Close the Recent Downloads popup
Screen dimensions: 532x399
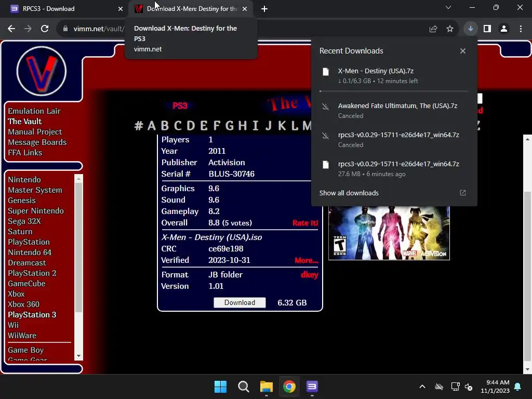tap(463, 51)
